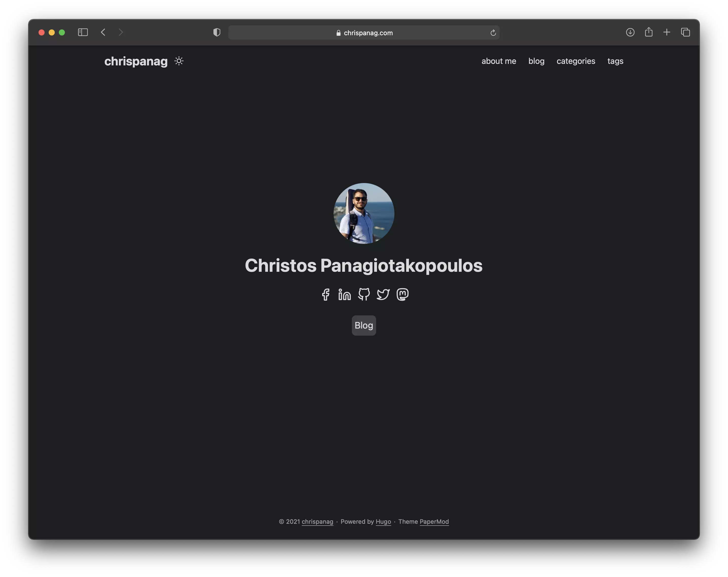728x577 pixels.
Task: Open the Share menu icon
Action: tap(648, 32)
